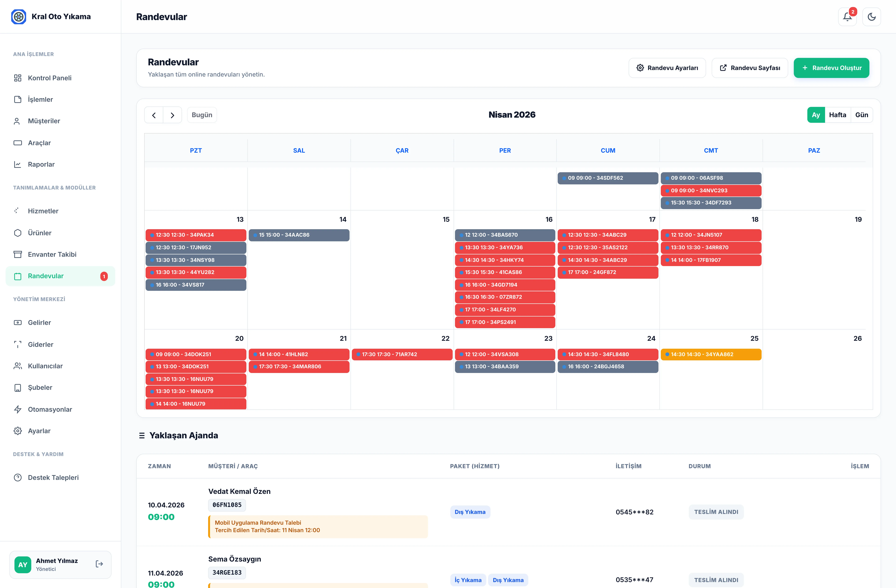Click the İşlemler document icon
This screenshot has height=588, width=896.
[18, 99]
